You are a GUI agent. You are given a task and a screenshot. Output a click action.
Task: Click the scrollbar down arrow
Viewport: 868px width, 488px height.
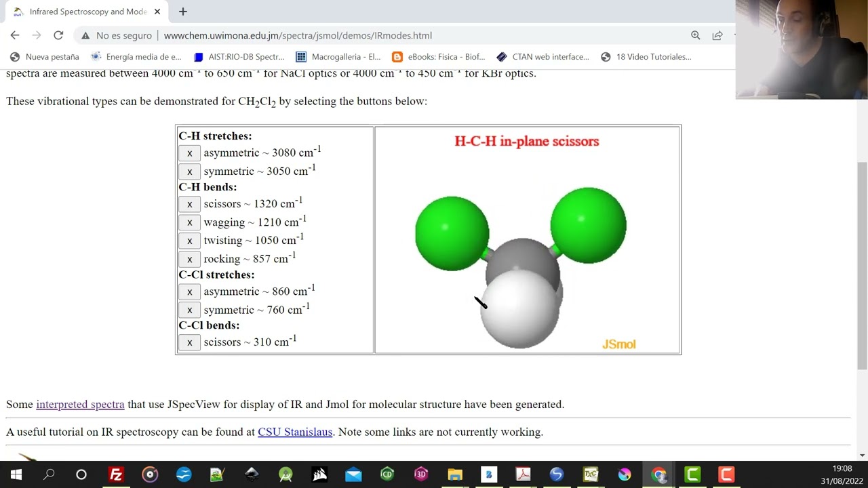tap(862, 455)
